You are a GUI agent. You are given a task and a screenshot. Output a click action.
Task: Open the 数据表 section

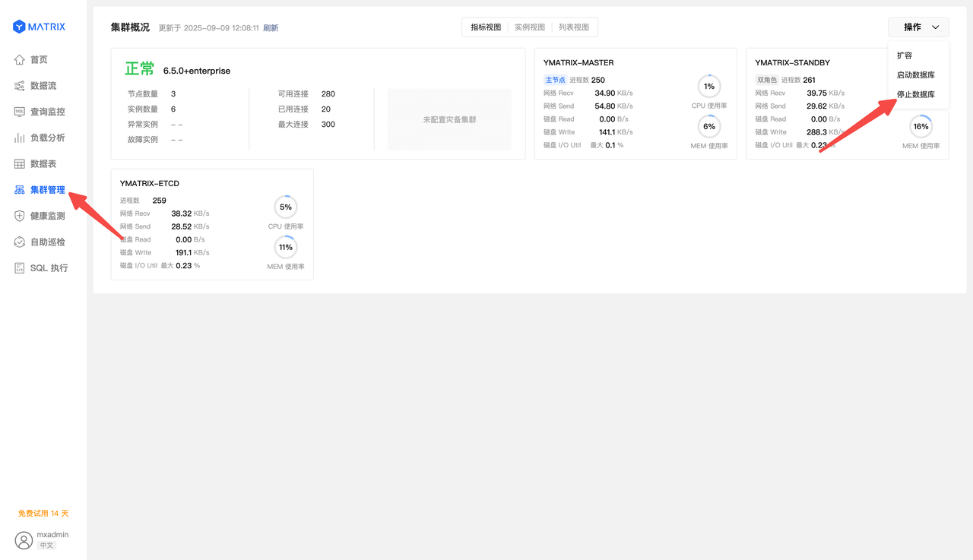[x=43, y=164]
